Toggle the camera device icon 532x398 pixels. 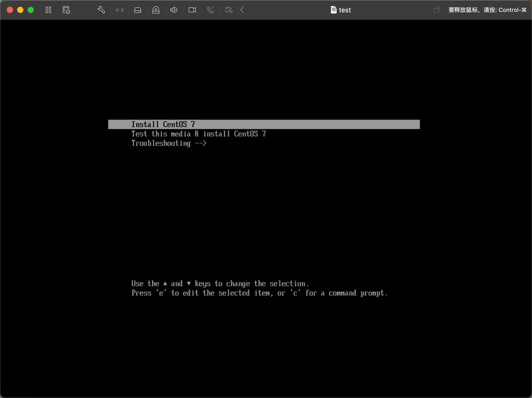(x=192, y=10)
